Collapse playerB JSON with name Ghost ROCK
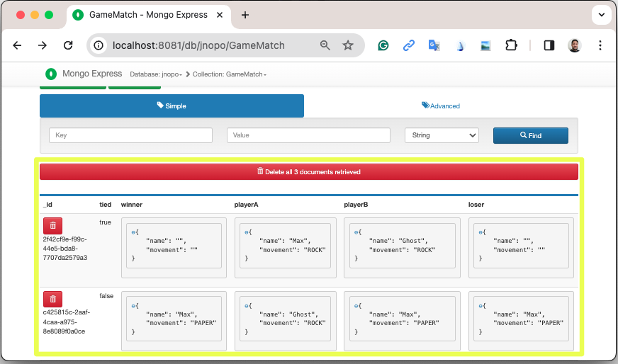618x364 pixels. coord(356,232)
